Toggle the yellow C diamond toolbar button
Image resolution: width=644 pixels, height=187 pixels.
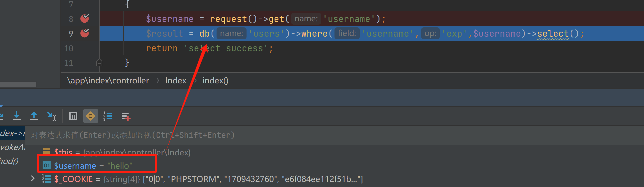pyautogui.click(x=90, y=116)
